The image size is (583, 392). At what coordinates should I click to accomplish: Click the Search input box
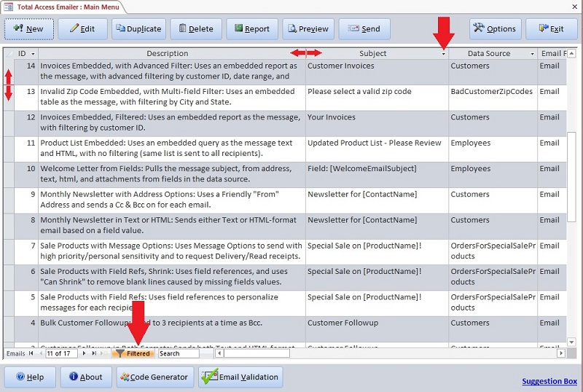pyautogui.click(x=179, y=353)
